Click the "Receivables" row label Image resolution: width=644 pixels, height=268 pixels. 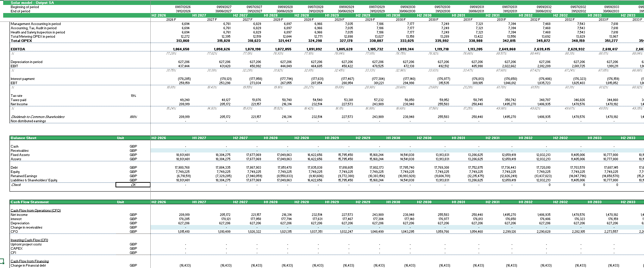[19, 151]
